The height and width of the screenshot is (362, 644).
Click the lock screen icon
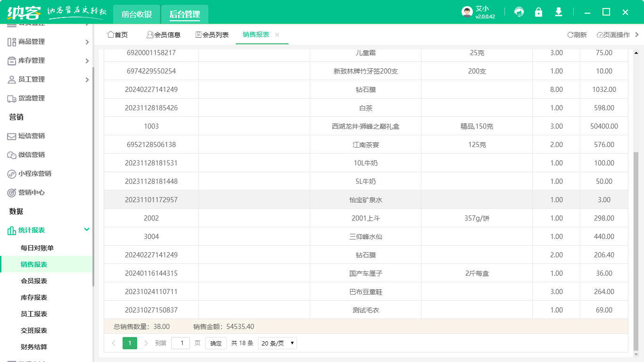[538, 12]
